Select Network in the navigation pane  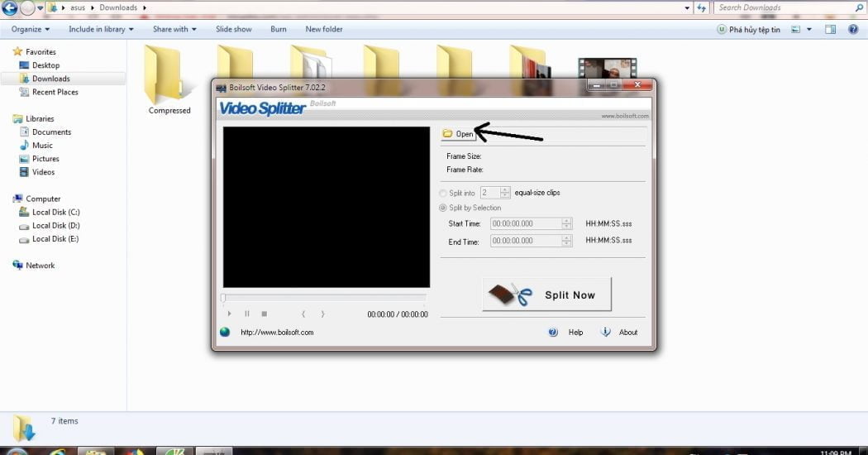(40, 266)
